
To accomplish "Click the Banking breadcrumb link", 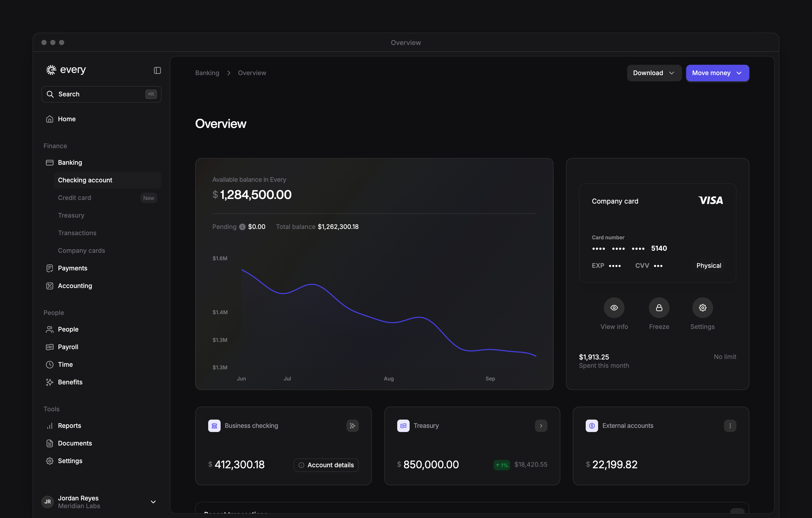I will (207, 73).
